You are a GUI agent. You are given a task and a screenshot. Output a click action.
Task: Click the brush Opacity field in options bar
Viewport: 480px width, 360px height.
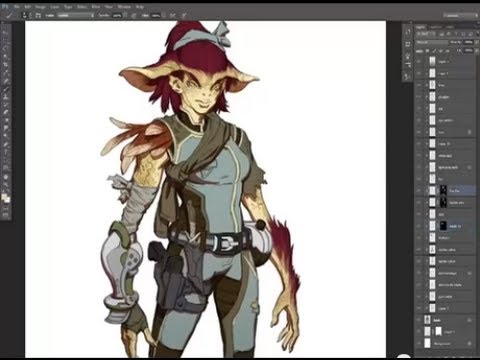click(x=117, y=15)
